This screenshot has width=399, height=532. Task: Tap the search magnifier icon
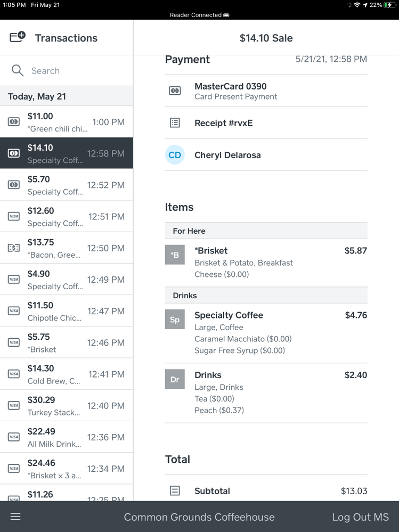coord(18,71)
